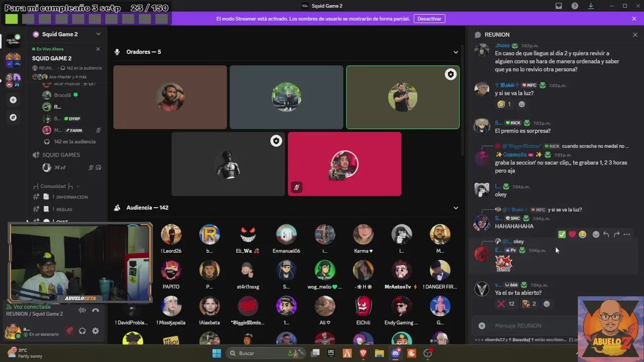The height and width of the screenshot is (362, 644).
Task: Click audience member !MissKapella
Action: pos(171,311)
